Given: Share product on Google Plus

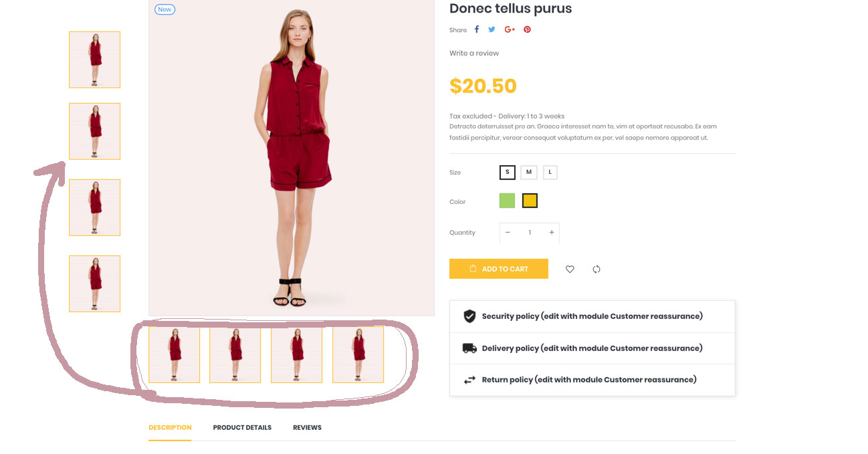Looking at the screenshot, I should point(510,29).
